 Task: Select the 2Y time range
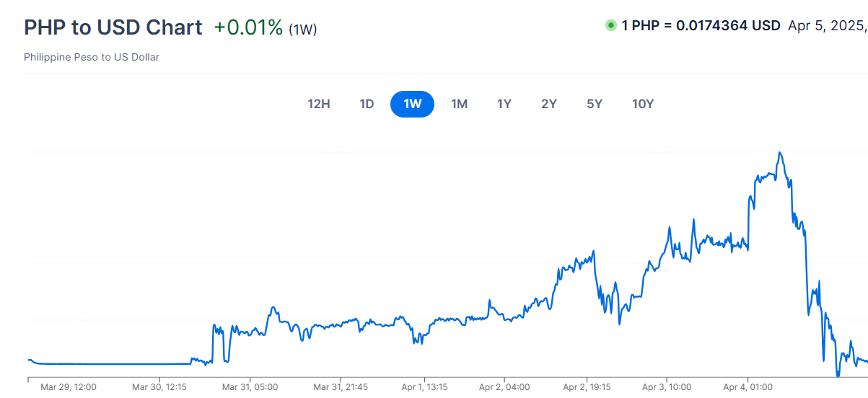pos(549,104)
